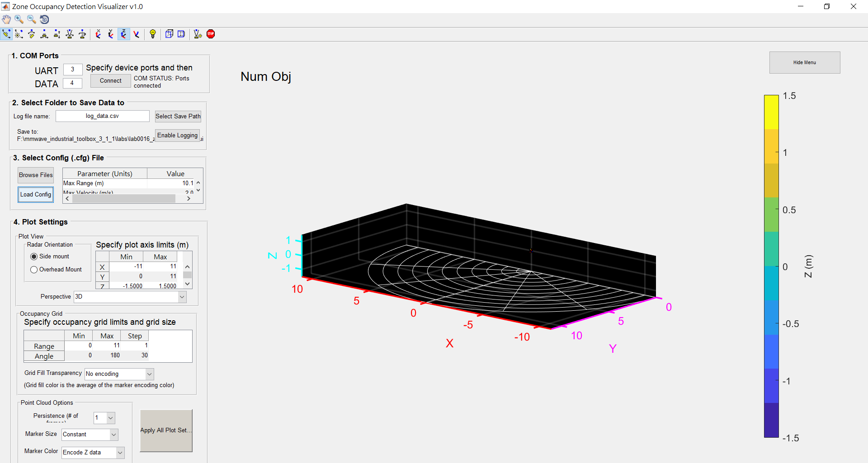868x463 pixels.
Task: Switch to orthographic projection cube icon
Action: pos(169,34)
